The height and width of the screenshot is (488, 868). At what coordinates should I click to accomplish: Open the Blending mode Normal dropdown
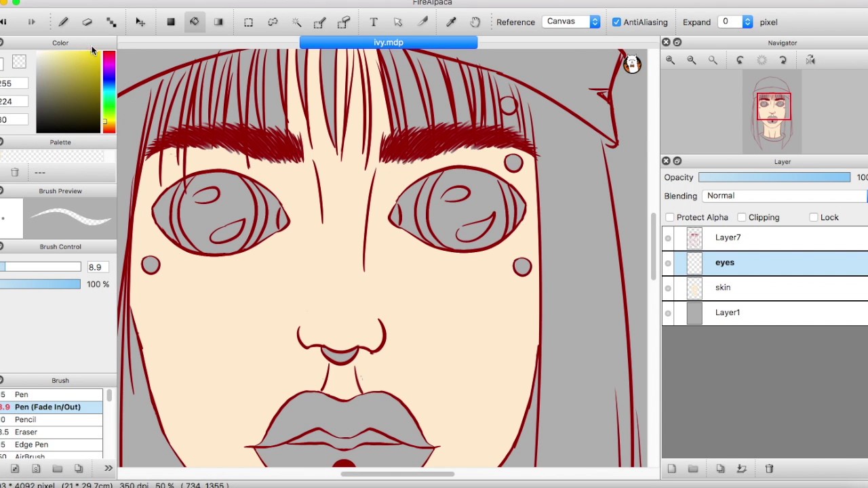[785, 196]
